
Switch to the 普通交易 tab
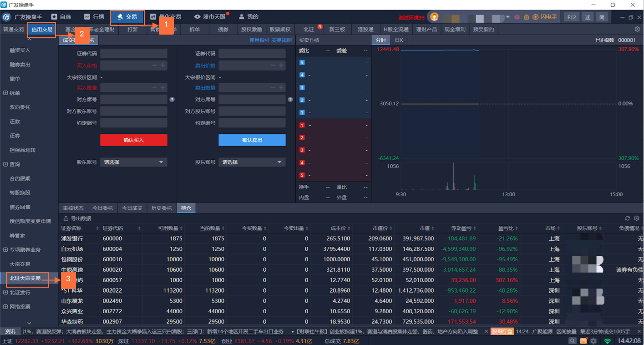click(x=14, y=30)
